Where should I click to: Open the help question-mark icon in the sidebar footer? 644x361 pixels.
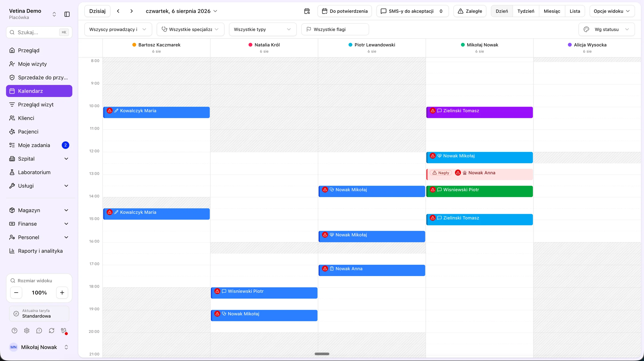14,330
